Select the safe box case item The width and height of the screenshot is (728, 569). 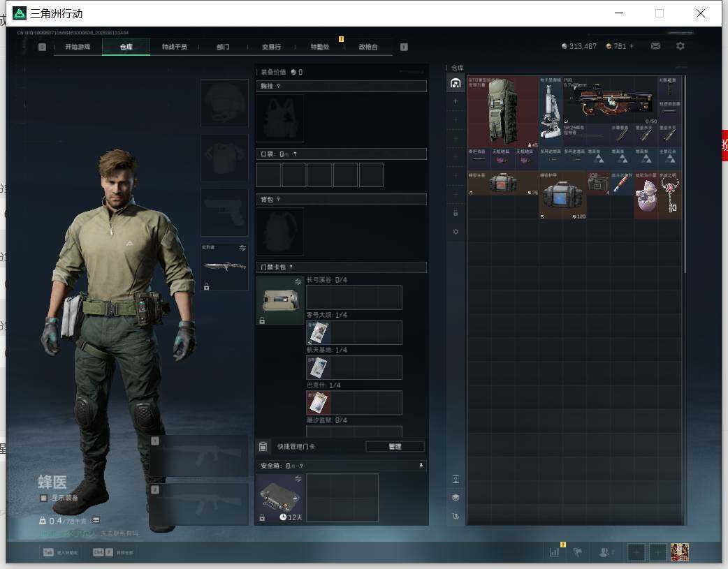pos(280,498)
